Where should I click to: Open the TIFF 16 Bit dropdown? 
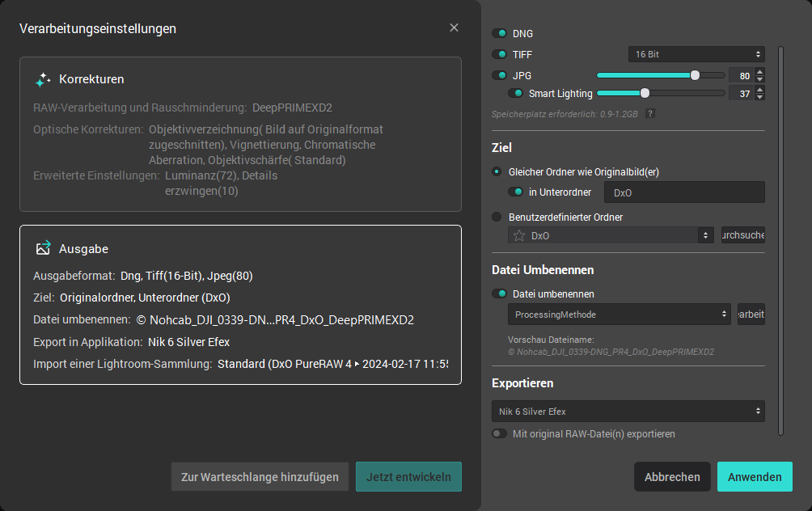click(x=696, y=54)
